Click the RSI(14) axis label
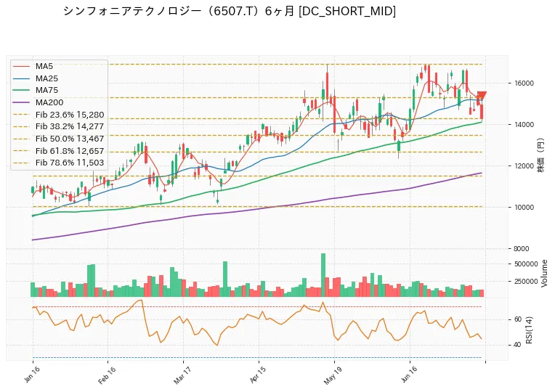Image resolution: width=555 pixels, height=392 pixels. click(x=529, y=330)
